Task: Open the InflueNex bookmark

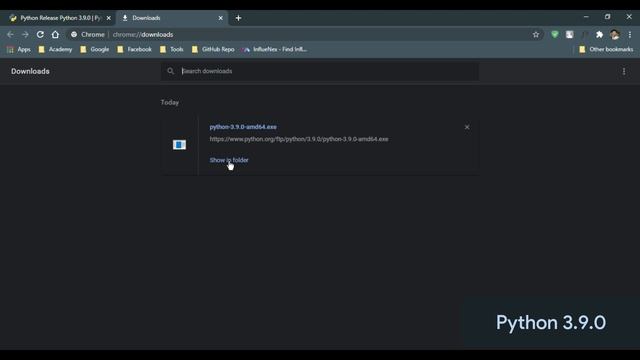Action: click(275, 49)
